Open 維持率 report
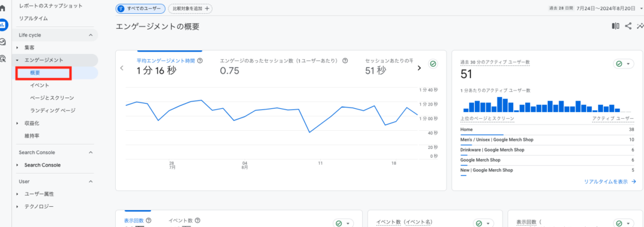The image size is (644, 227). pyautogui.click(x=32, y=135)
